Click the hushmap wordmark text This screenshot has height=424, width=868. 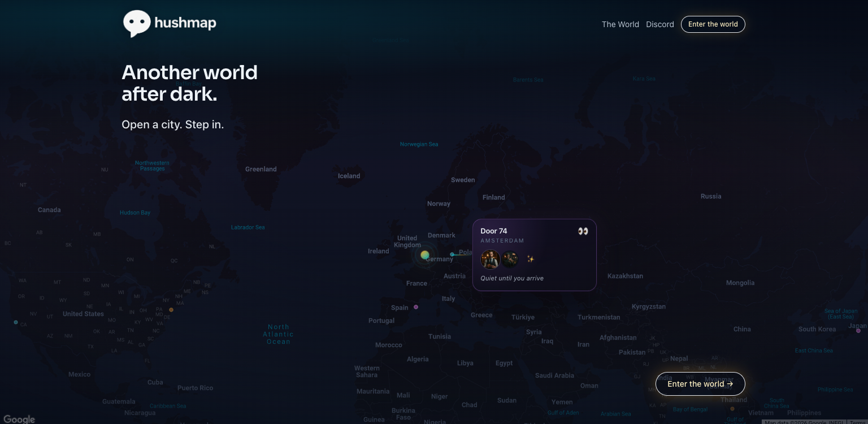[185, 24]
